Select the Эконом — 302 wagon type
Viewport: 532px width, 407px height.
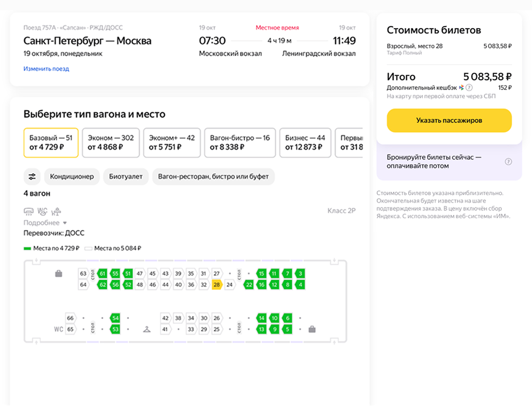[111, 143]
